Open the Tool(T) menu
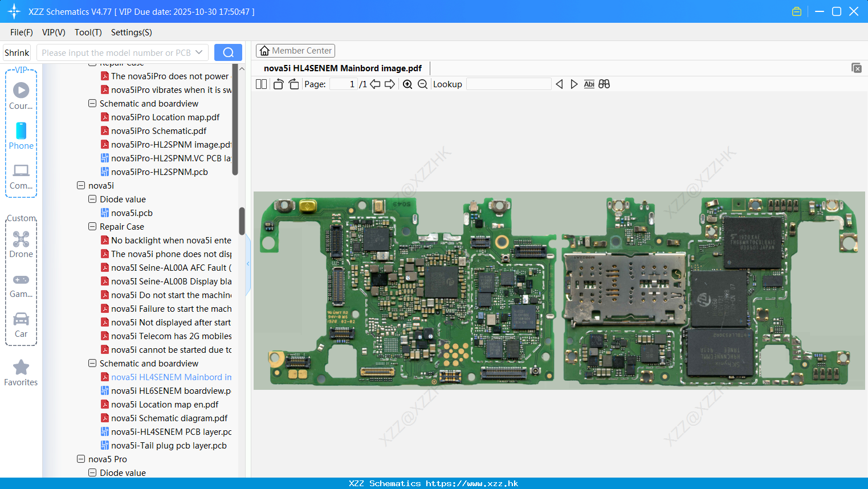The width and height of the screenshot is (868, 489). [88, 32]
